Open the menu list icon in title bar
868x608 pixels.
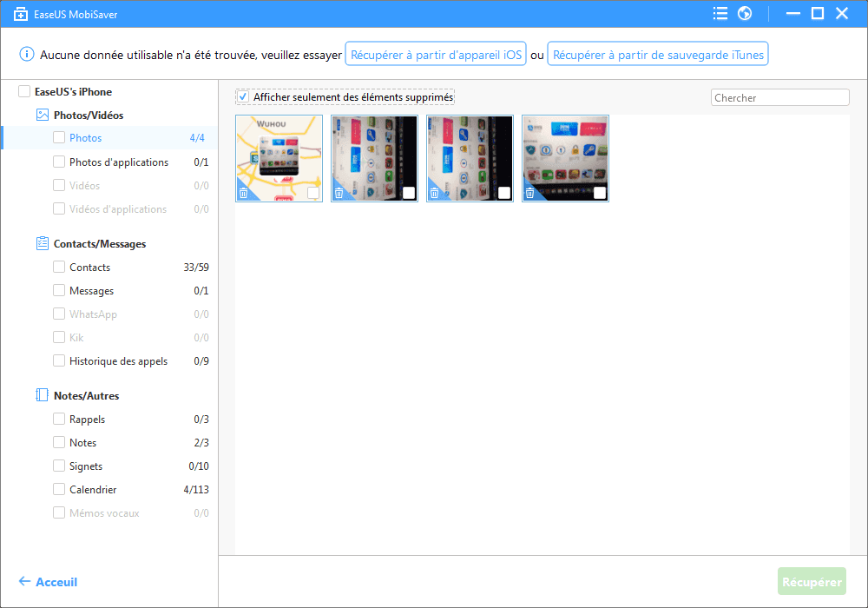pyautogui.click(x=720, y=13)
